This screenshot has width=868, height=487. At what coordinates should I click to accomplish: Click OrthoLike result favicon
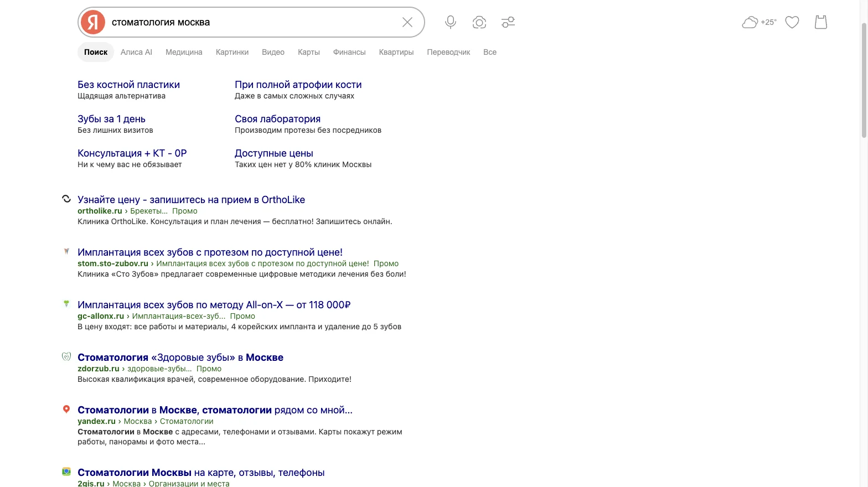pyautogui.click(x=66, y=199)
